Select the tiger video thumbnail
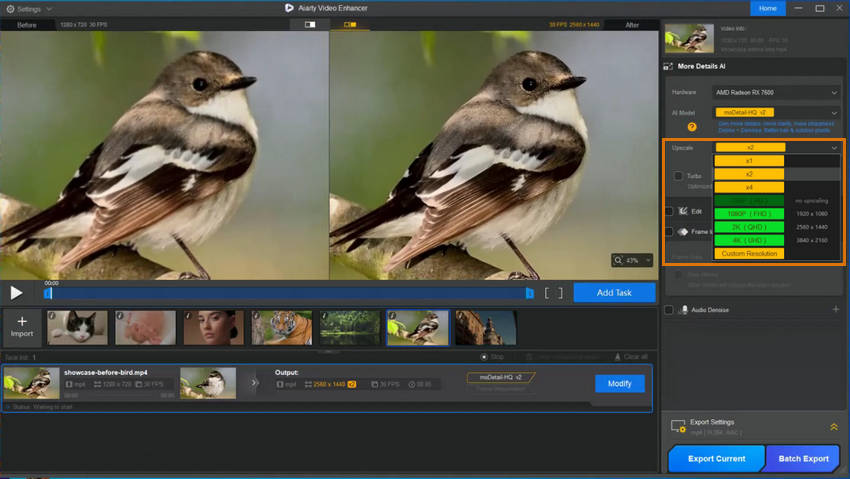 click(282, 328)
